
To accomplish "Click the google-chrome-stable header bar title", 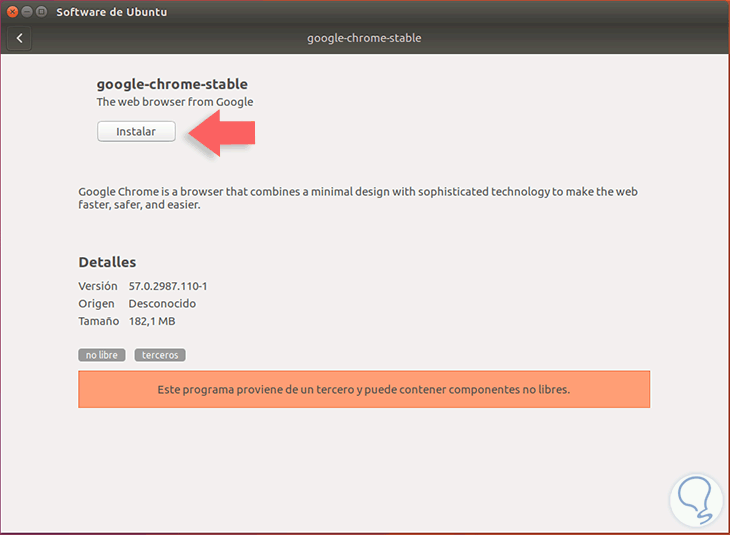I will pyautogui.click(x=364, y=38).
